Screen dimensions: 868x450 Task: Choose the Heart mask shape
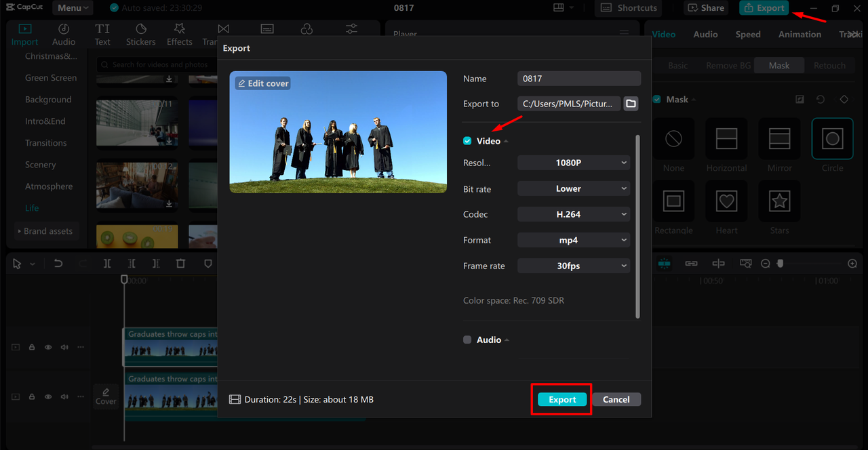726,201
